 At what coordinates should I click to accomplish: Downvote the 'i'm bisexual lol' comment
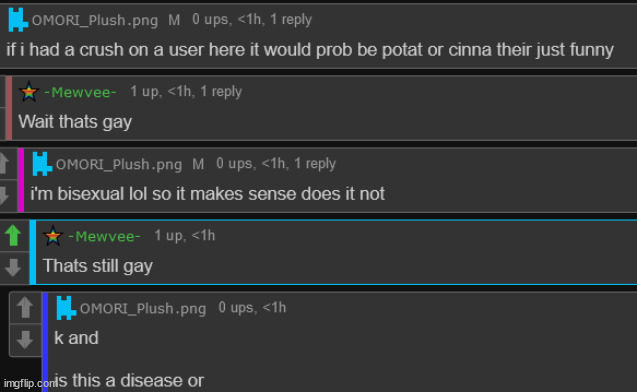(x=4, y=195)
